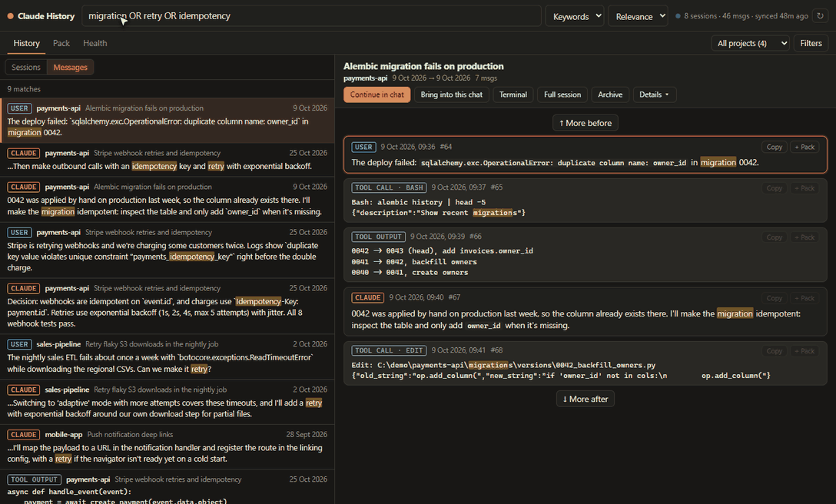This screenshot has height=504, width=836.
Task: Click session title 'Alembic migration fails on production'
Action: point(423,66)
